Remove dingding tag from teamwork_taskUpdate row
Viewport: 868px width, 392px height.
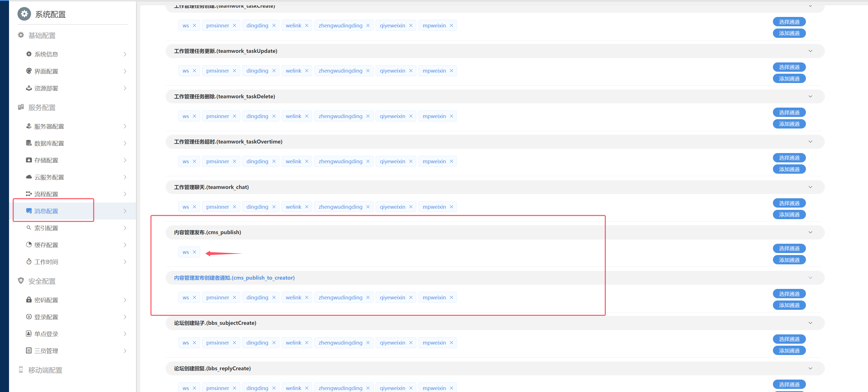click(x=274, y=71)
